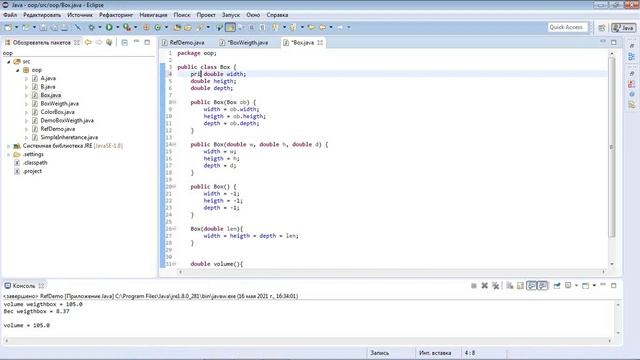Screen dimensions: 640x360
Task: Click the New Java Package icon
Action: (146, 27)
